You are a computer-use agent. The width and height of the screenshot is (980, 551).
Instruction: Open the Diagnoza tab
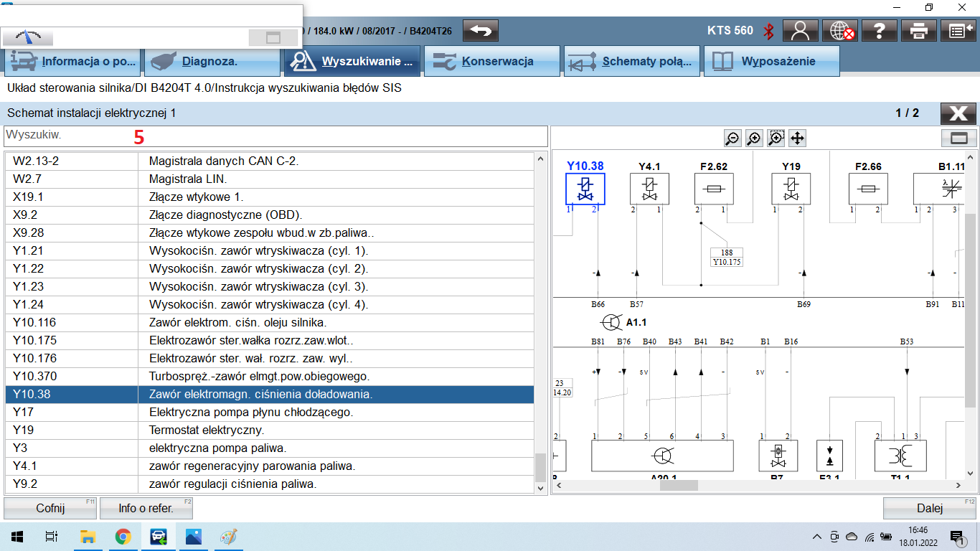pos(212,62)
